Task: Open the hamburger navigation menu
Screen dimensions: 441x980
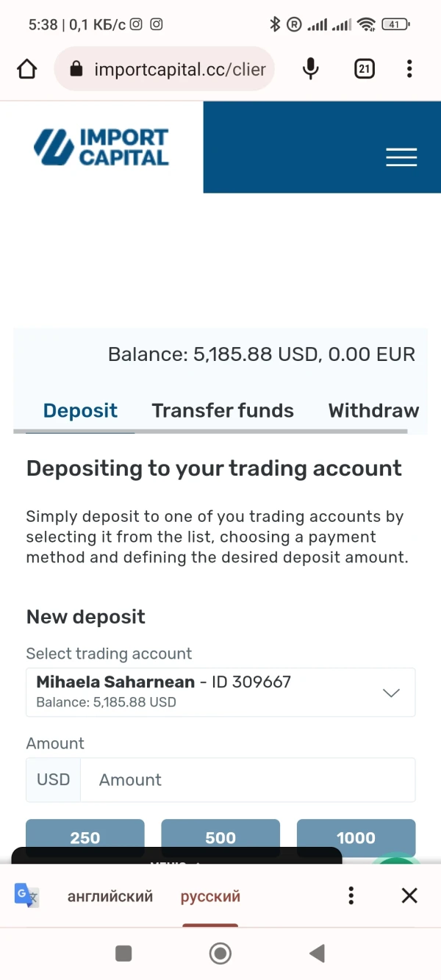Action: [x=401, y=157]
